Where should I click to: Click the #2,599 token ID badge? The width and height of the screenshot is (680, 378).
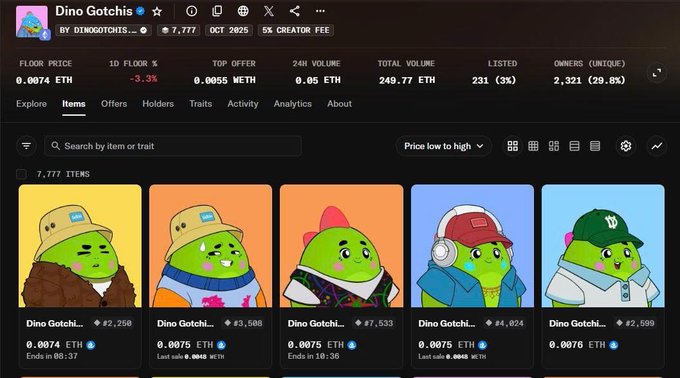click(x=636, y=323)
